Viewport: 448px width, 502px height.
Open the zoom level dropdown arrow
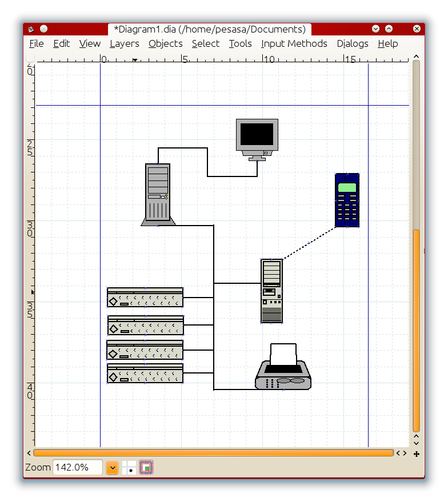click(x=113, y=468)
